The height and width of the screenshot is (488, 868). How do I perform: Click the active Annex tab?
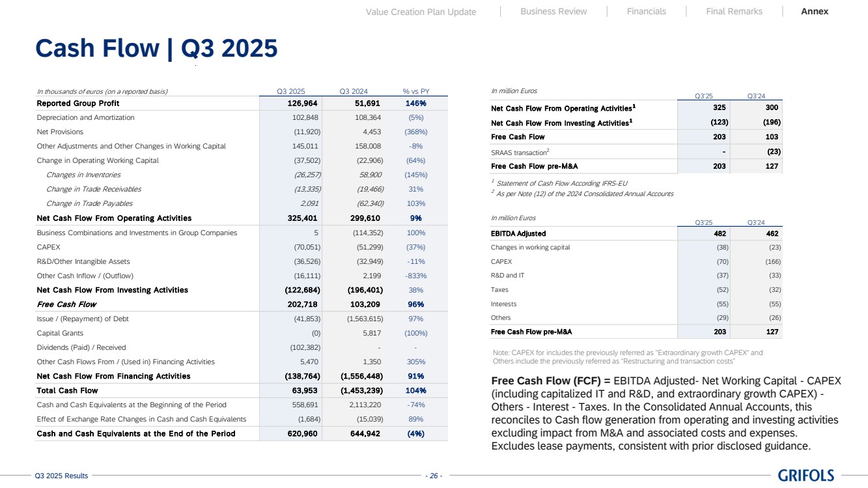pos(815,11)
